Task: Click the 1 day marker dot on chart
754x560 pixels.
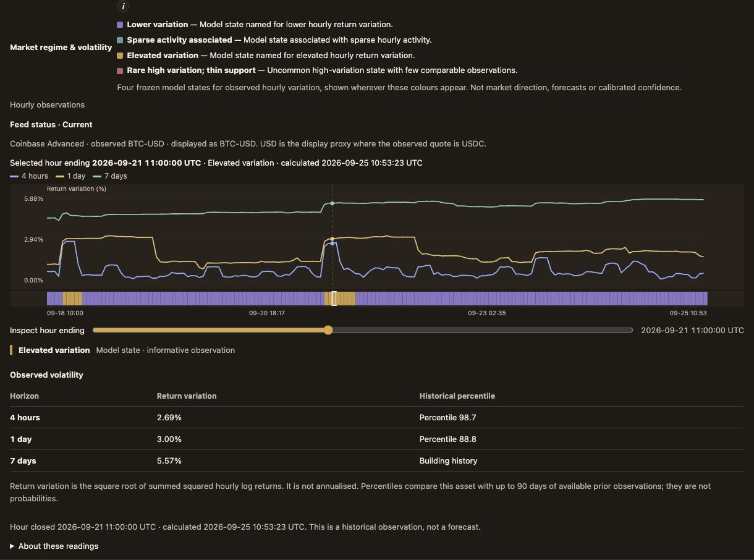Action: [332, 239]
